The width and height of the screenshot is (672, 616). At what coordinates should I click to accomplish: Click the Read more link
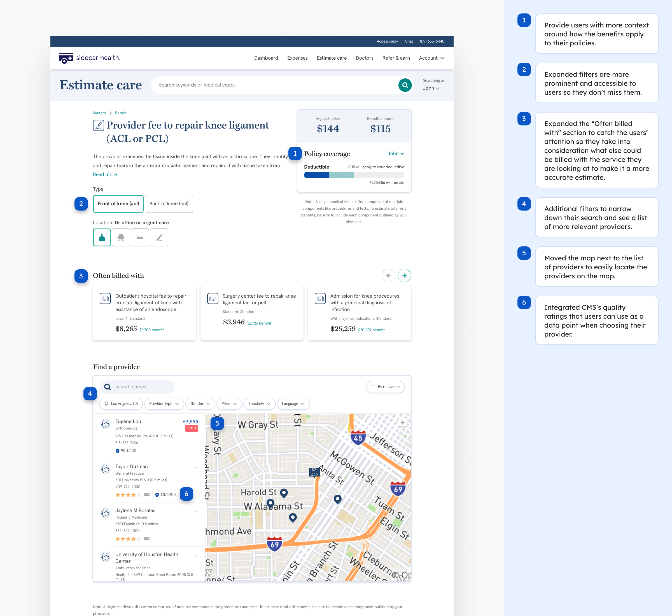click(x=105, y=174)
